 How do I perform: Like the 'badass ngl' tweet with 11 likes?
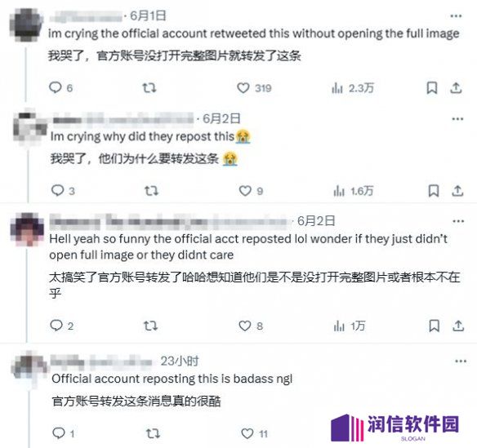pos(254,433)
